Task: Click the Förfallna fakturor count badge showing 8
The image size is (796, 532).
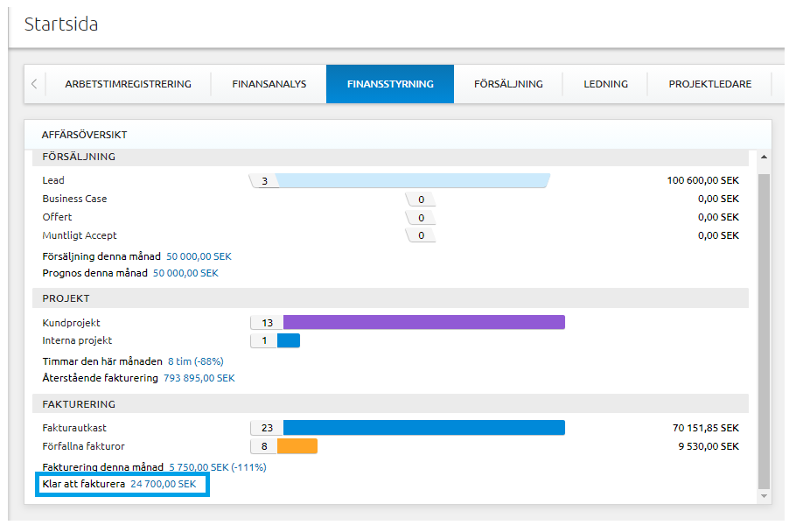Action: 264,446
